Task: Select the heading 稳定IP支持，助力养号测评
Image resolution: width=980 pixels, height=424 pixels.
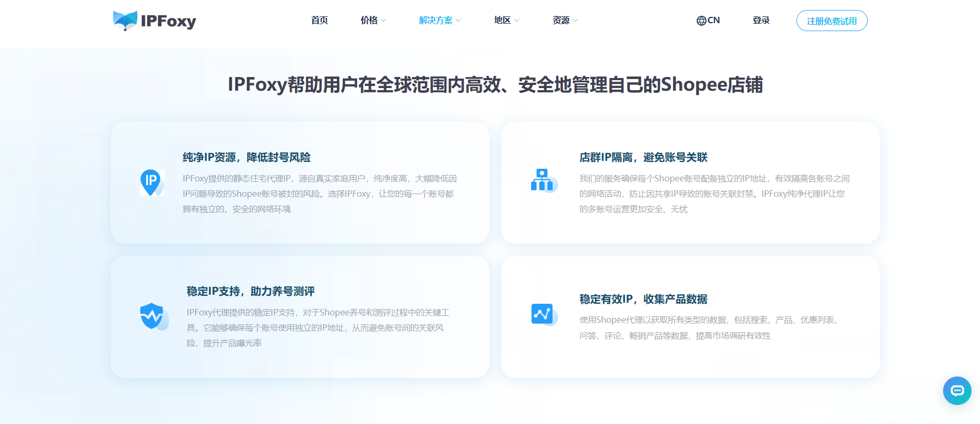Action: pos(251,291)
